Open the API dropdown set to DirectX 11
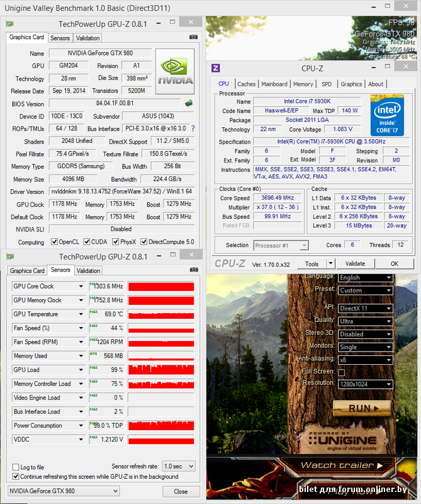Screen dimensions: 421x504 (x=366, y=308)
